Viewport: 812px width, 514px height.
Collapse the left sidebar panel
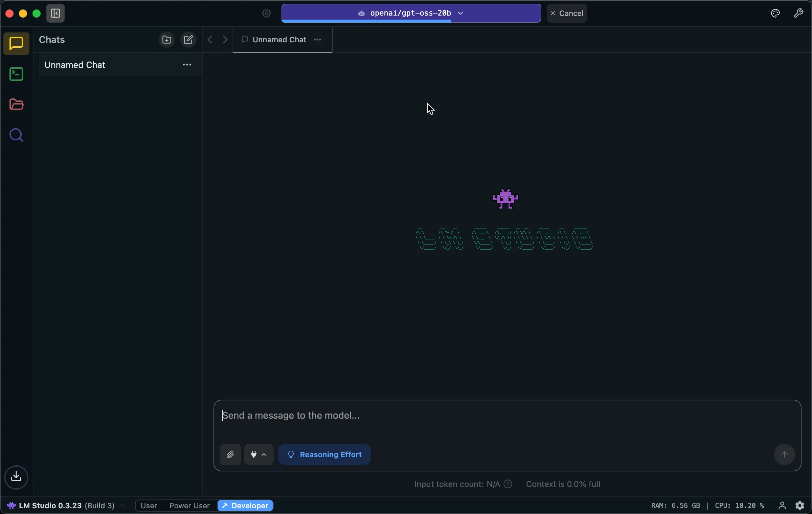click(x=55, y=13)
